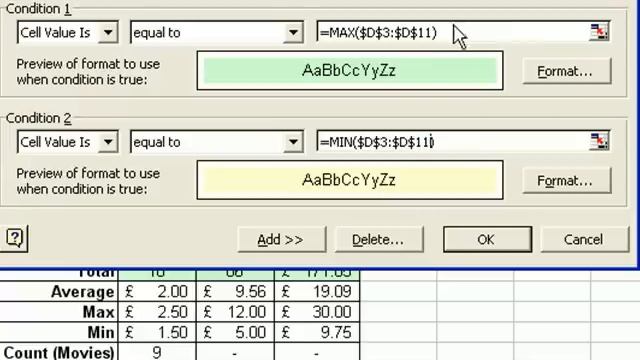The width and height of the screenshot is (640, 360).
Task: Click the Condition 2 Format... button
Action: pyautogui.click(x=567, y=181)
